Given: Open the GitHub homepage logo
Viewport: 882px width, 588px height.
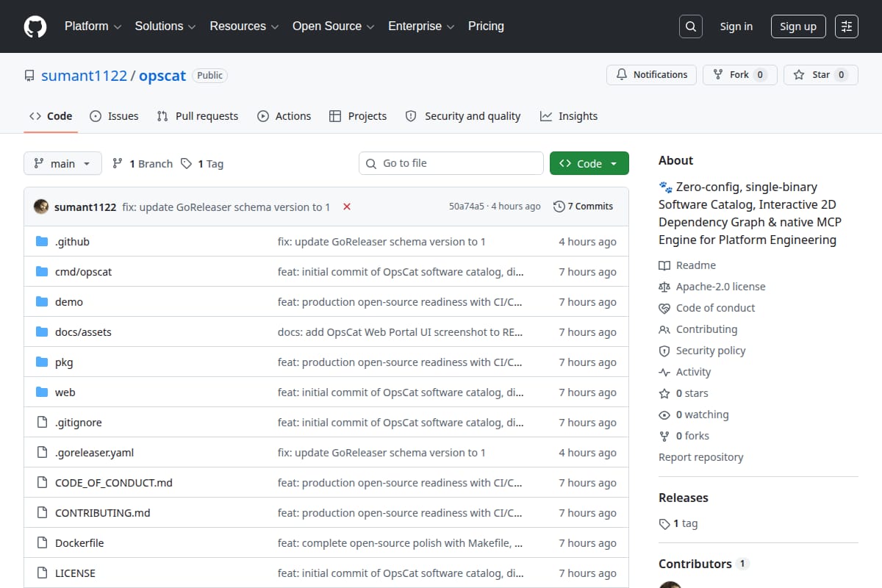Looking at the screenshot, I should click(x=35, y=26).
